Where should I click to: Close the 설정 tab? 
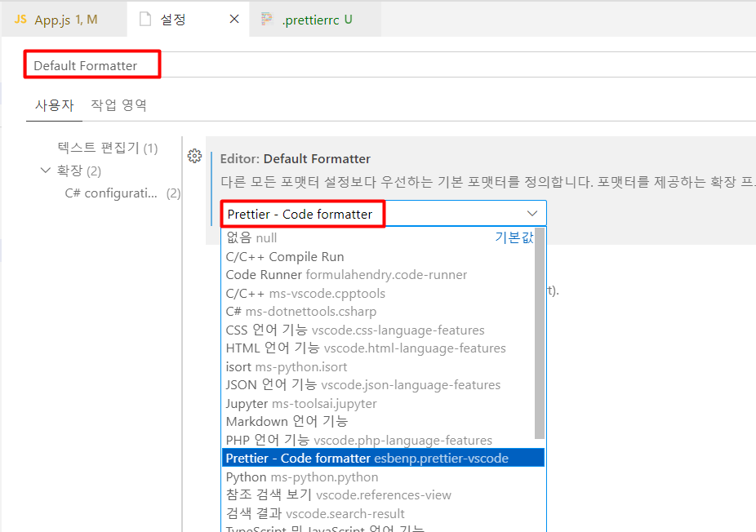234,20
